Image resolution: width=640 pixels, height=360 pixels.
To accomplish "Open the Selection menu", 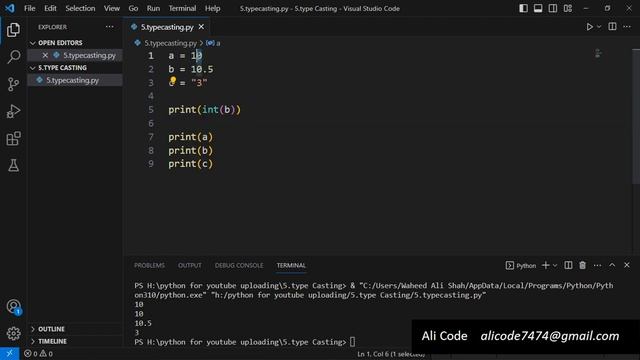I will (x=80, y=8).
